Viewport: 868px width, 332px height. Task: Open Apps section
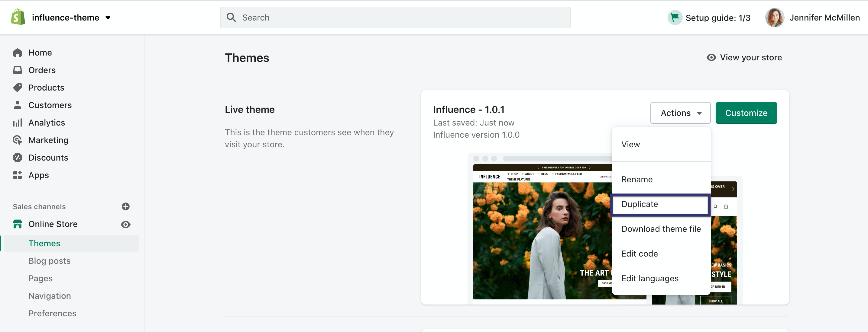click(x=38, y=175)
